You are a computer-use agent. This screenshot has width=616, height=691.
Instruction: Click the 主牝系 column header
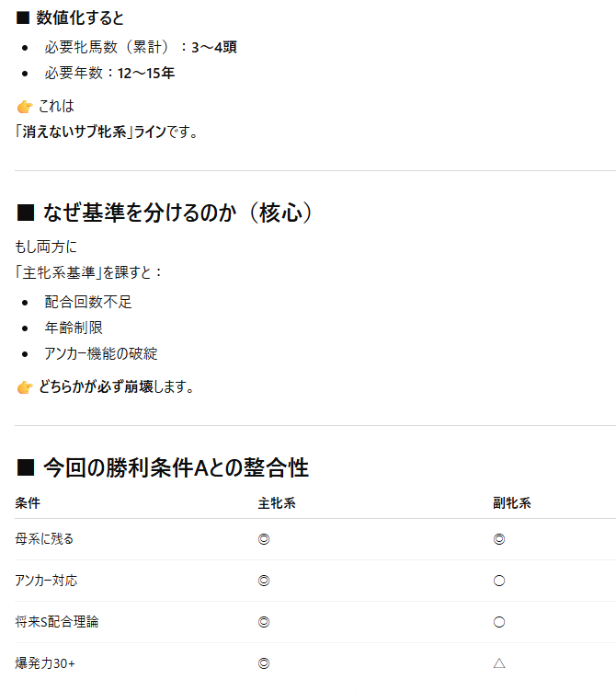click(x=277, y=503)
